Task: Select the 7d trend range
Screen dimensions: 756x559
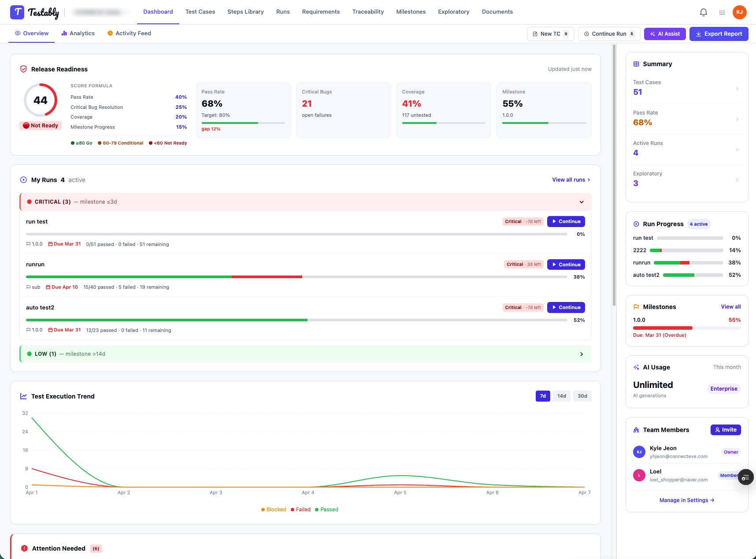Action: pyautogui.click(x=543, y=396)
